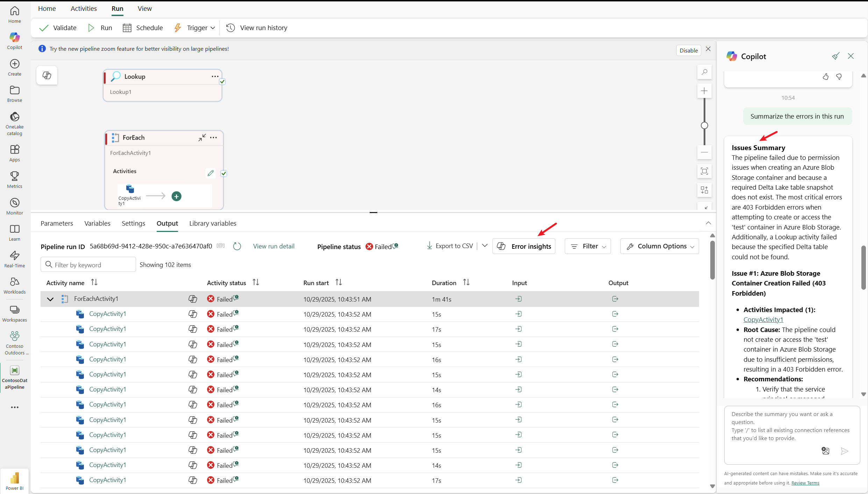
Task: Copy the pipeline run ID
Action: tap(220, 246)
